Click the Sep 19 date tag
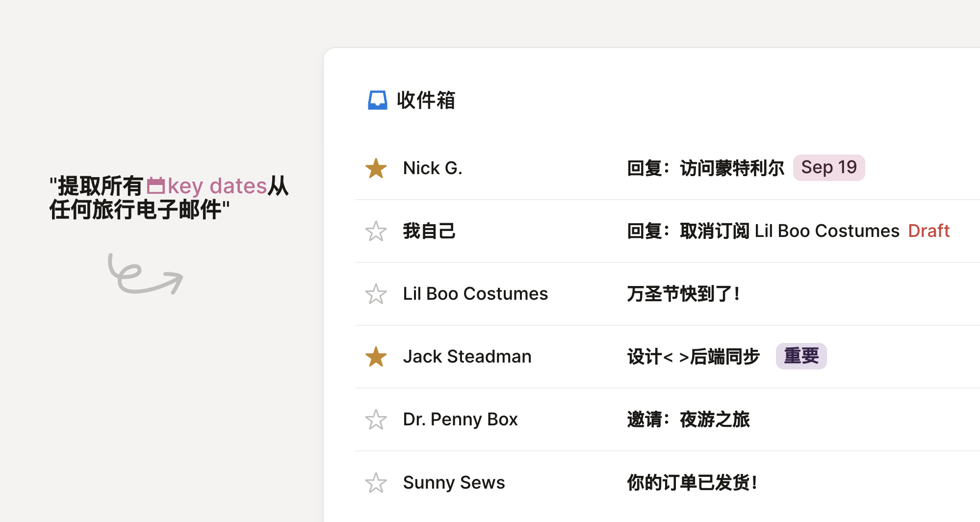Image resolution: width=980 pixels, height=522 pixels. click(x=828, y=168)
